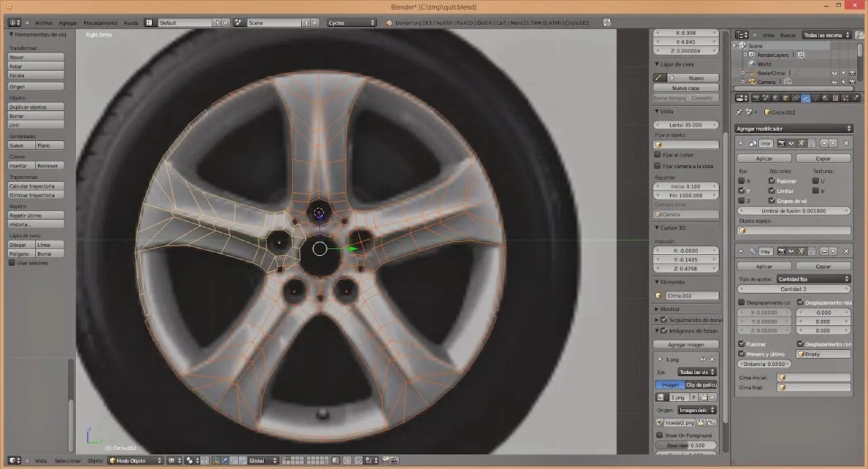Toggle Usar sesiones checkbox
This screenshot has height=469, width=868.
click(12, 262)
